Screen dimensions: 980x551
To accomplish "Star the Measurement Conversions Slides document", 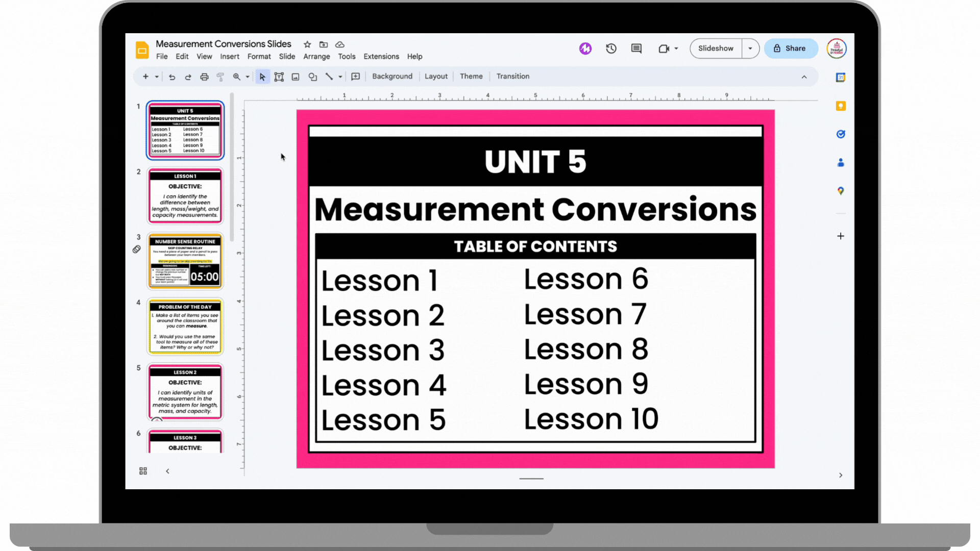I will (307, 44).
